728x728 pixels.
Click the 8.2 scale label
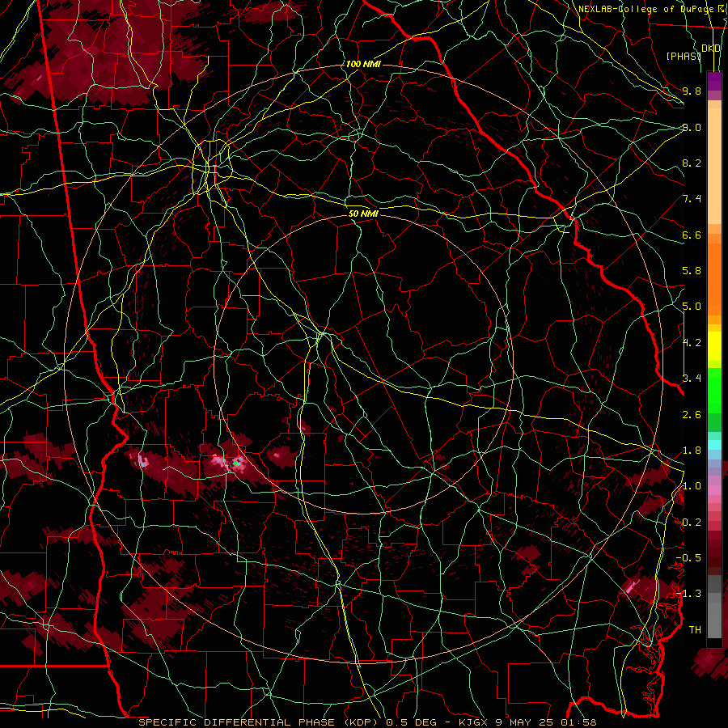coord(692,163)
